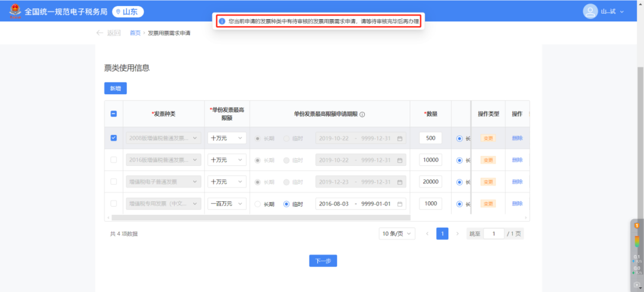This screenshot has height=292, width=644.
Task: Open 增值税专用发票（中文 invoice type dropdown
Action: point(163,203)
